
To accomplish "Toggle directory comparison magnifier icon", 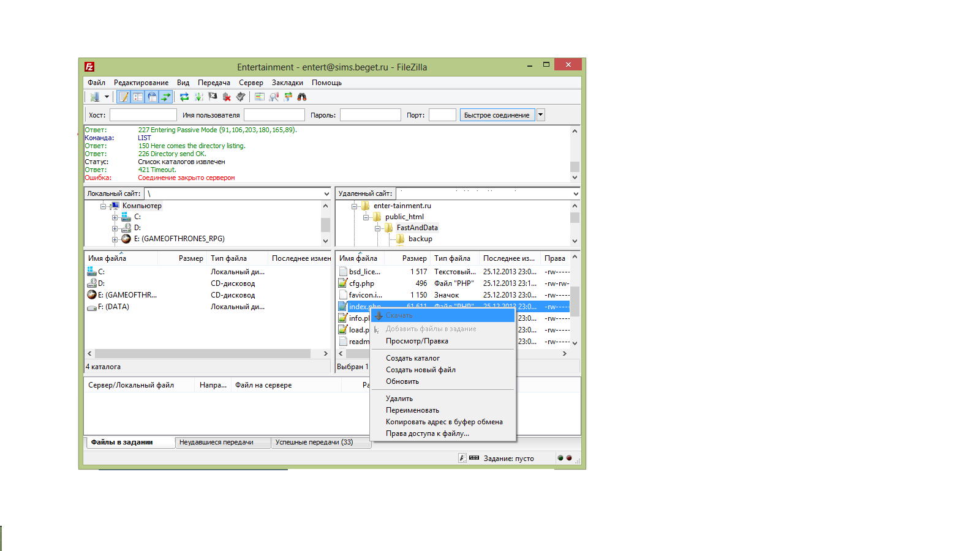I will click(x=274, y=97).
